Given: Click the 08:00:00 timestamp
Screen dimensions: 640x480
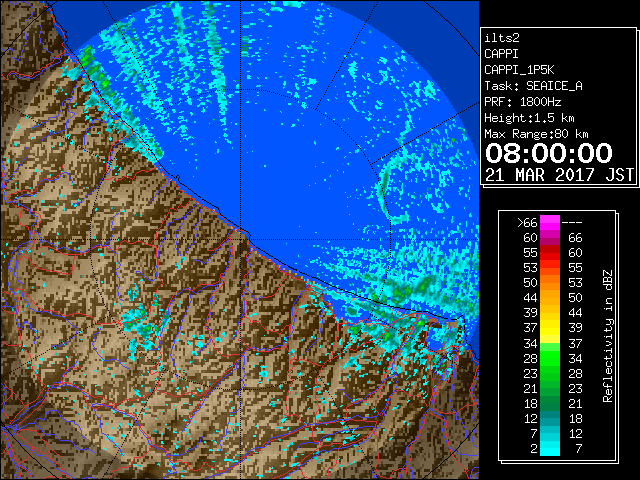Looking at the screenshot, I should [549, 153].
